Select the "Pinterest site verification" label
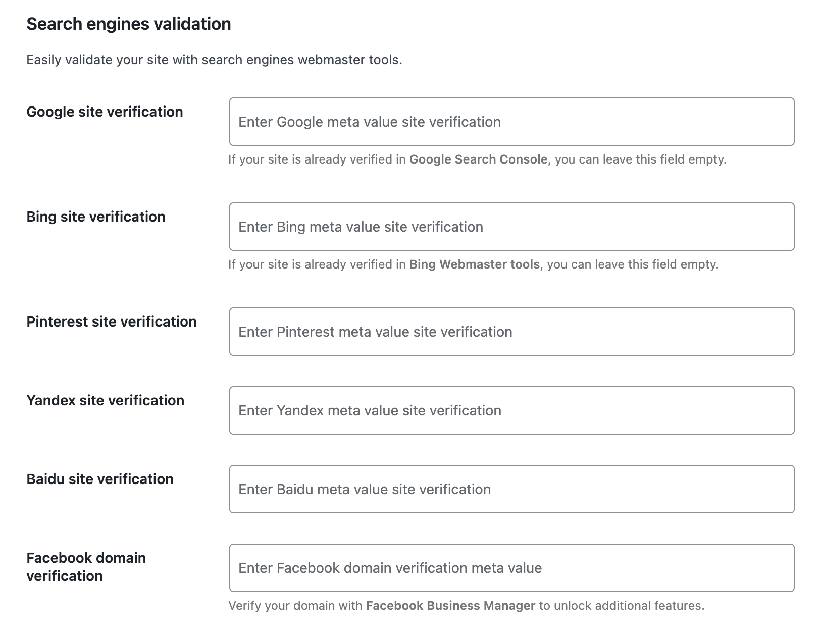Viewport: 821px width, 644px height. point(112,321)
